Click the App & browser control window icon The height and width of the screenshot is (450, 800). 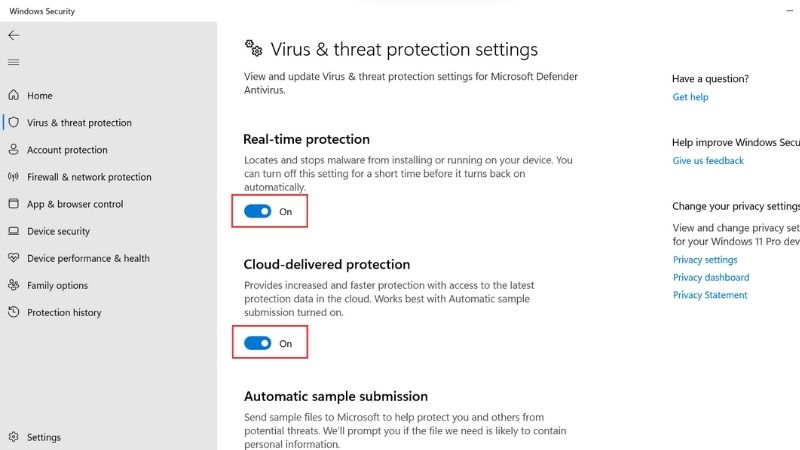coord(14,204)
